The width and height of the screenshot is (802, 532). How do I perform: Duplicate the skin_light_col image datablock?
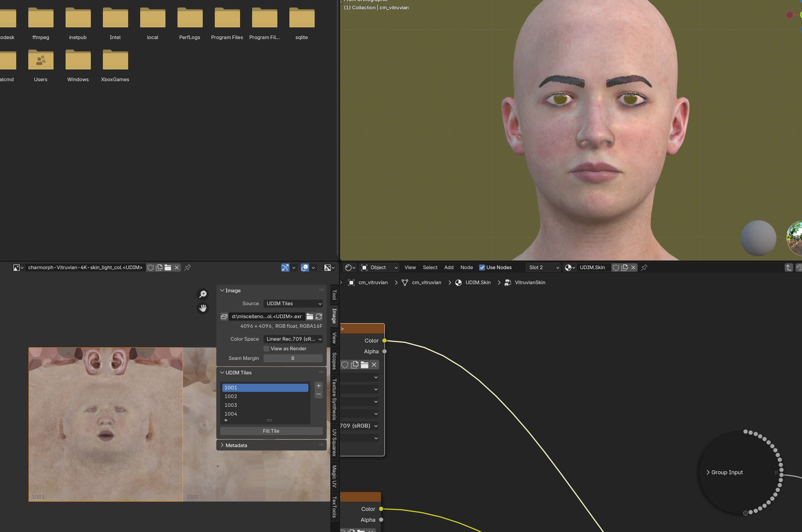(x=159, y=268)
